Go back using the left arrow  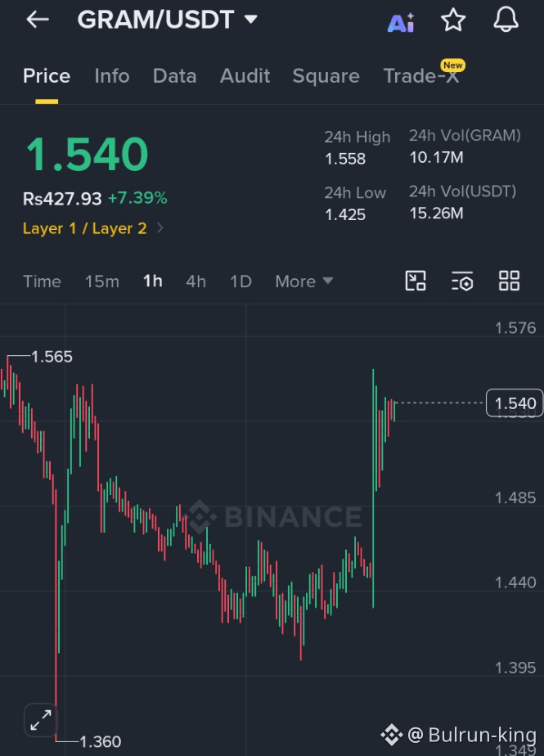coord(38,20)
